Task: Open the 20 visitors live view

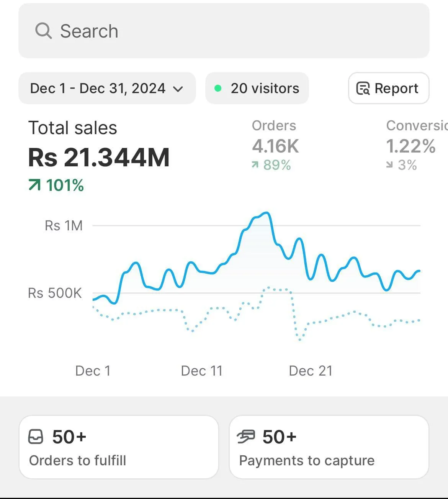Action: tap(264, 88)
